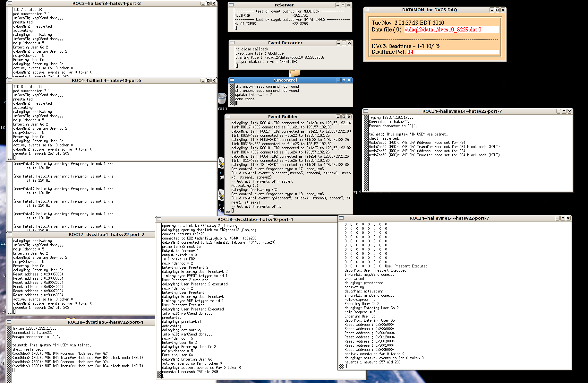Open window menu icon of DATAMON window
The width and height of the screenshot is (588, 383).
point(367,10)
